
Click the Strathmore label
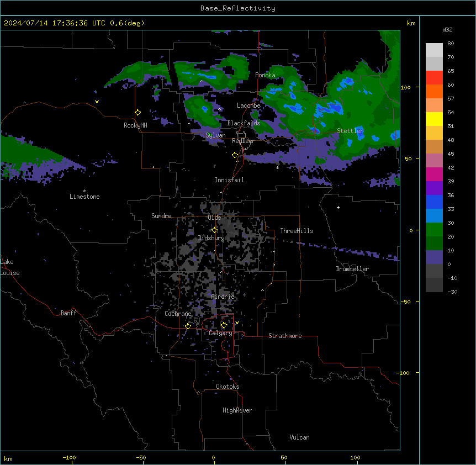coord(285,336)
